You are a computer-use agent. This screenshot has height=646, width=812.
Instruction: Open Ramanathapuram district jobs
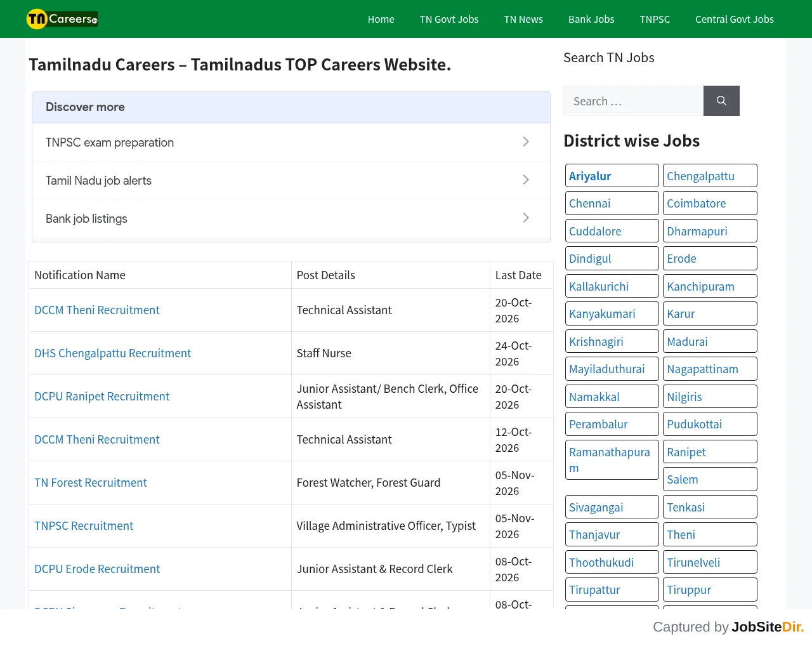612,460
